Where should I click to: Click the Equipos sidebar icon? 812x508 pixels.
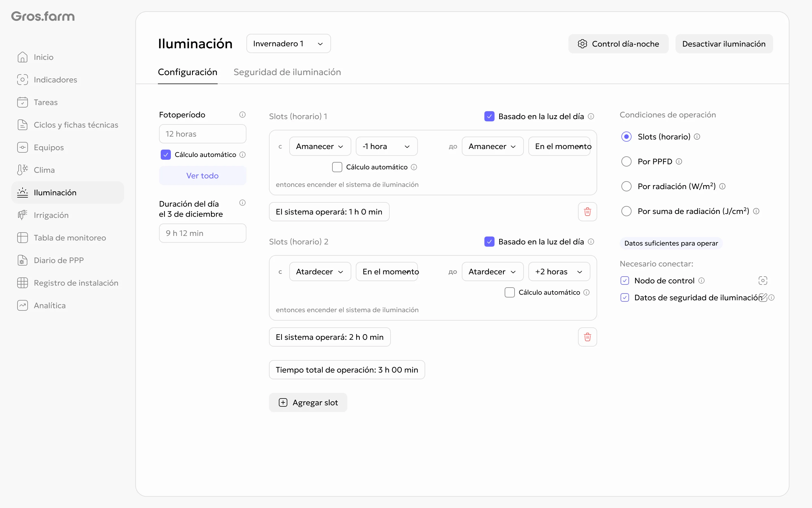pos(23,147)
